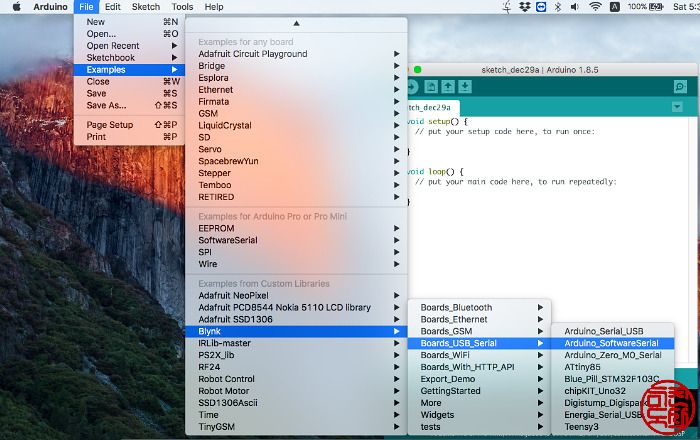The height and width of the screenshot is (440, 700).
Task: Click the Save sketch arrow-down icon
Action: pos(465,87)
